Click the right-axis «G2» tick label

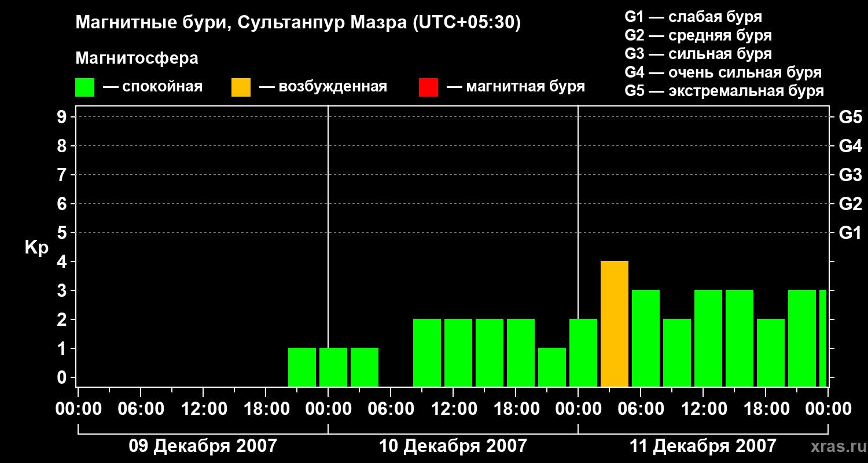click(851, 204)
